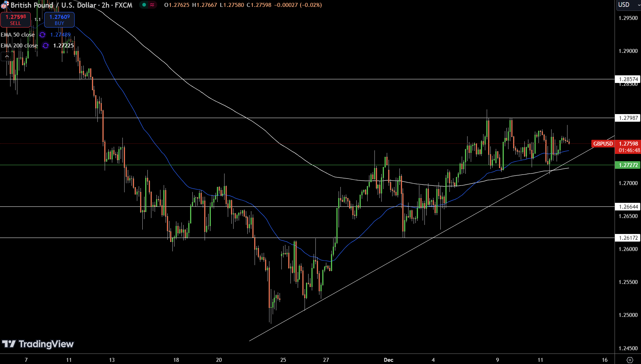Click the BUY 1.27609 button
Screen dimensions: 641x364
coord(59,20)
